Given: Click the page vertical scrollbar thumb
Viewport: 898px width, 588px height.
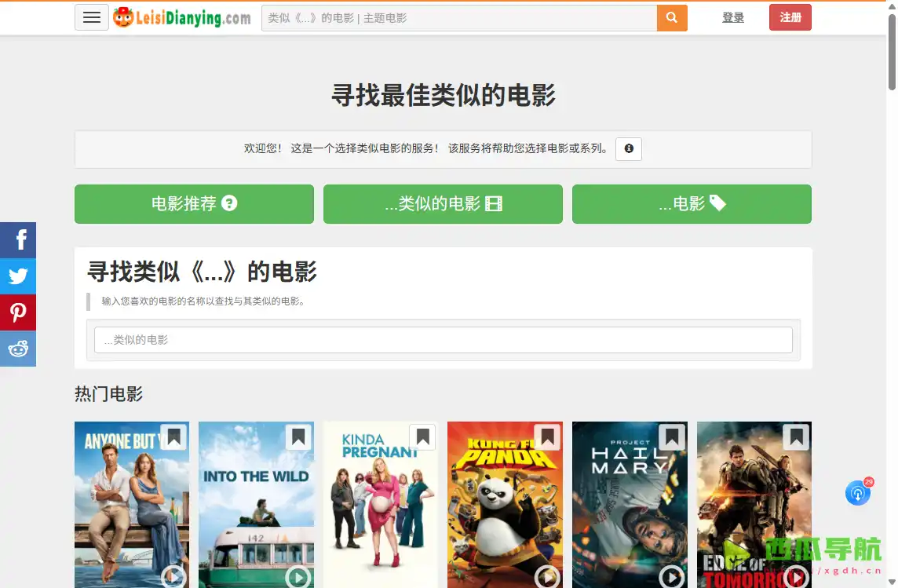Looking at the screenshot, I should click(x=892, y=52).
